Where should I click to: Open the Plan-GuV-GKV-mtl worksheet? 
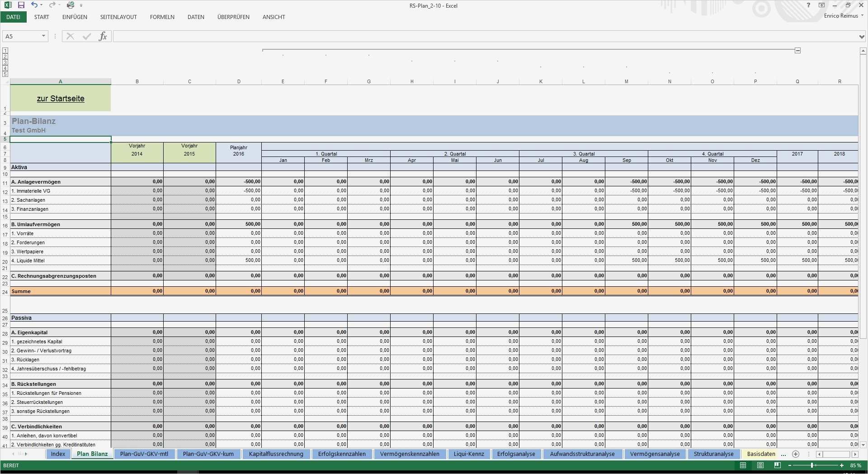click(x=144, y=454)
